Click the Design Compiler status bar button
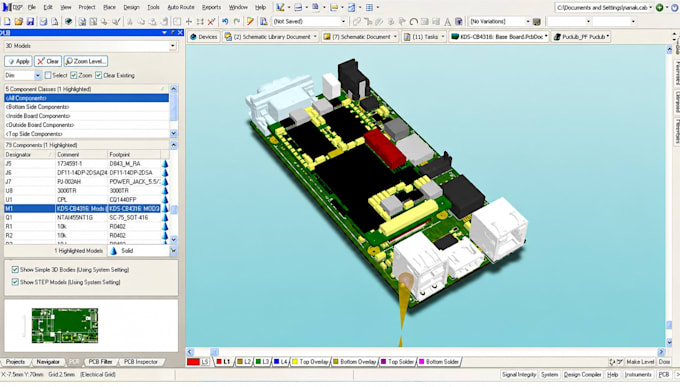 582,374
